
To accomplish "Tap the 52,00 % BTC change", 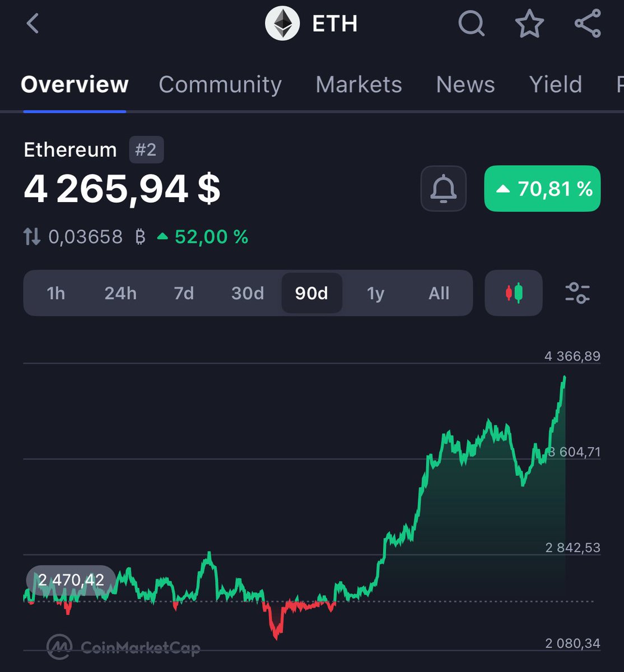I will pyautogui.click(x=203, y=237).
